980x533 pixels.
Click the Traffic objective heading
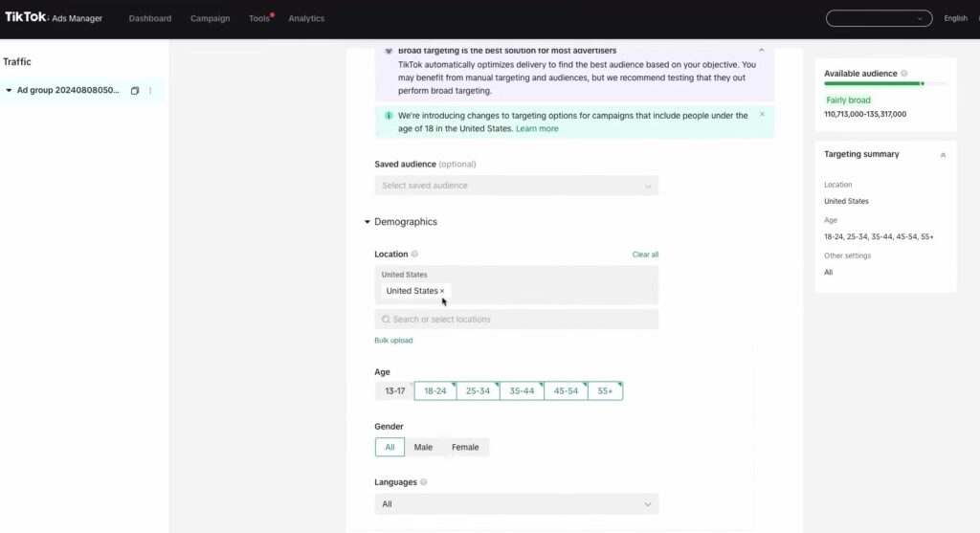pos(17,62)
